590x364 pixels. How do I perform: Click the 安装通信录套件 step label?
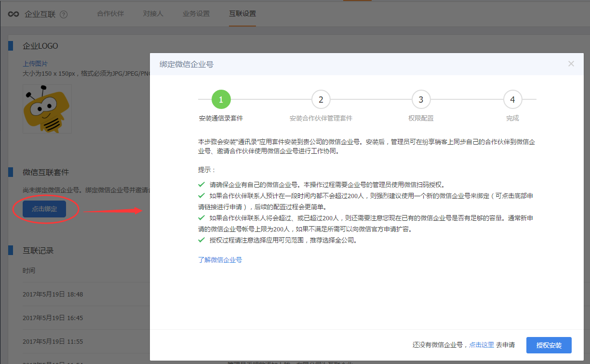click(221, 118)
